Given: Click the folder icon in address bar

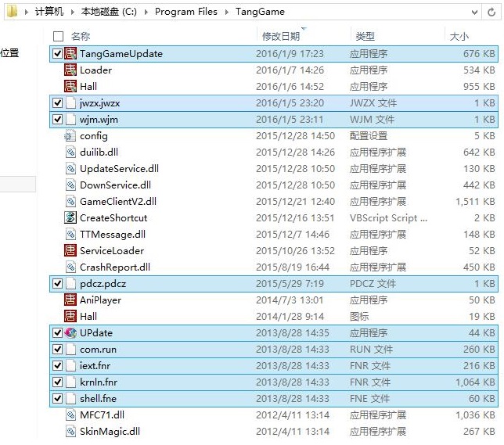Looking at the screenshot, I should point(12,12).
